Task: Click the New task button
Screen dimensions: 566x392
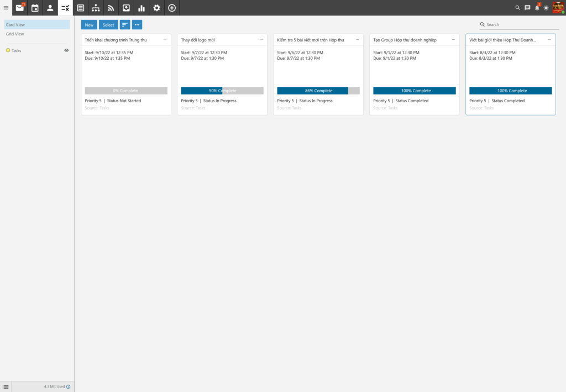Action: (89, 25)
